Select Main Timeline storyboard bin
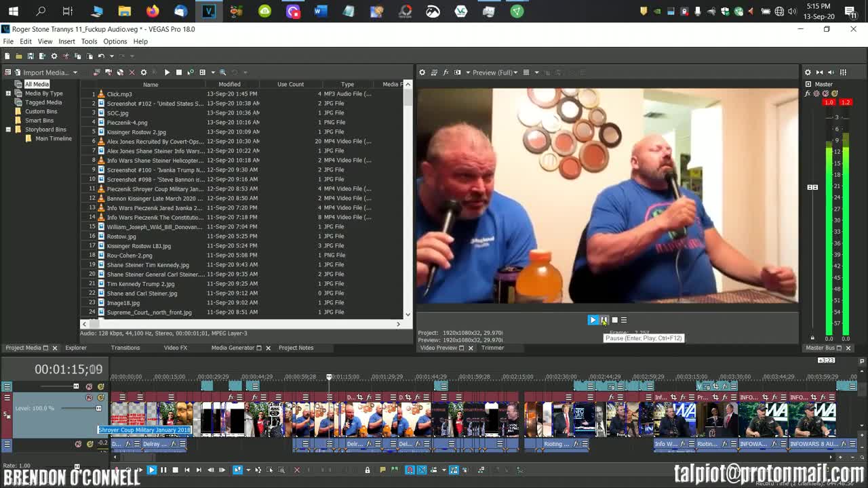This screenshot has width=868, height=488. tap(53, 138)
